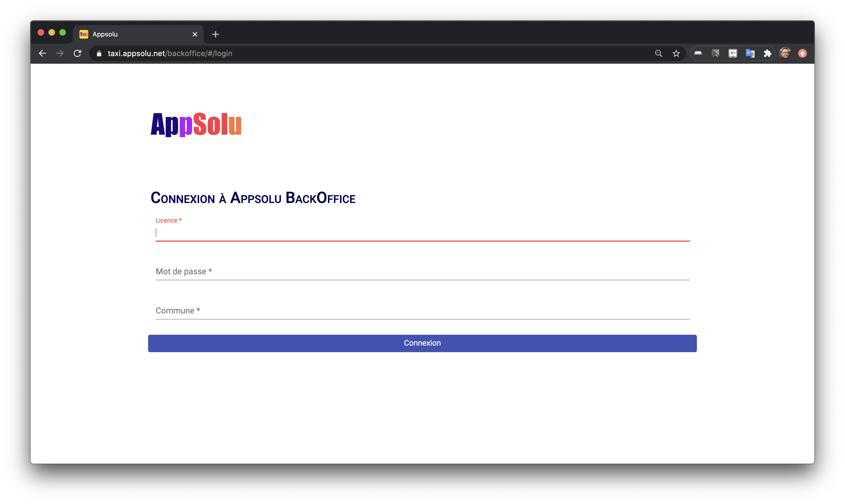This screenshot has height=504, width=845.
Task: Click the browser forward arrow
Action: click(60, 53)
